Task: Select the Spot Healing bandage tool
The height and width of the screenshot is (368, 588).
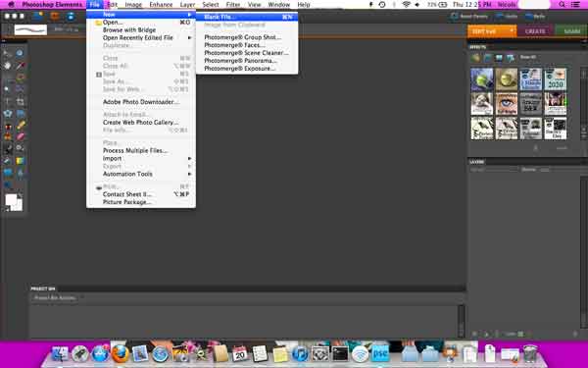Action: (20, 126)
